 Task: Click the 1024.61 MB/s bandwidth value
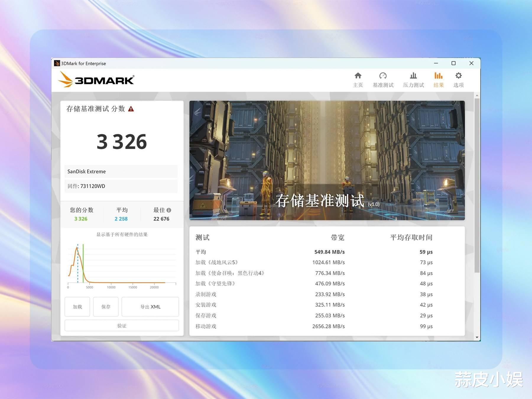tap(328, 262)
